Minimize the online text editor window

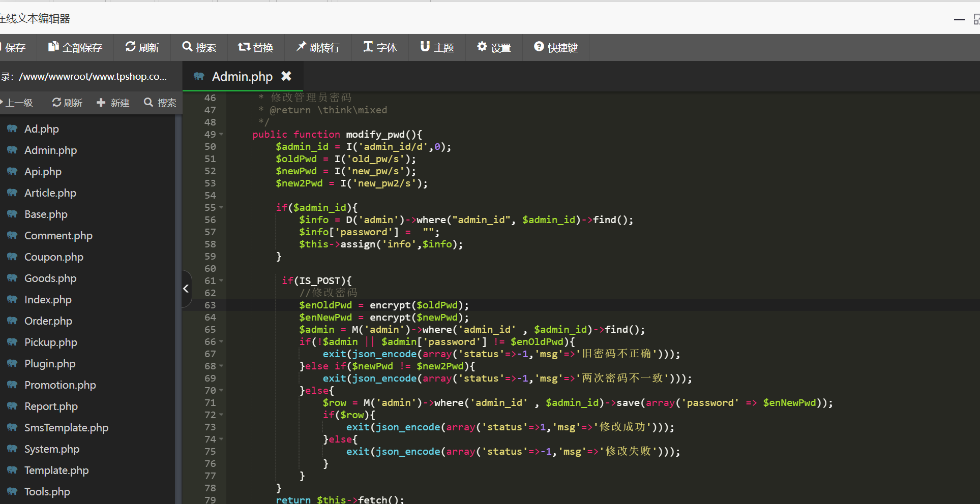click(959, 19)
